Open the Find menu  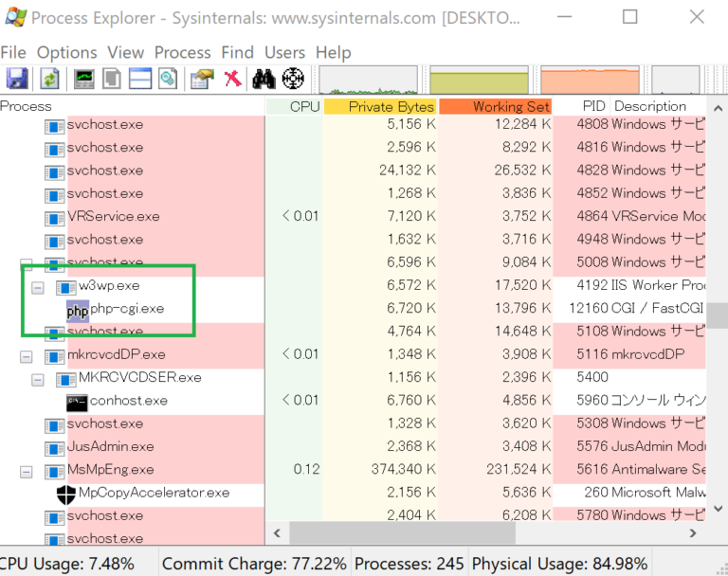coord(237,52)
